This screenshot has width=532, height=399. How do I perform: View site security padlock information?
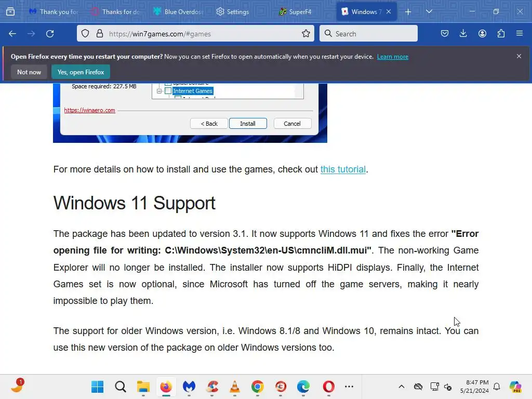pyautogui.click(x=99, y=34)
